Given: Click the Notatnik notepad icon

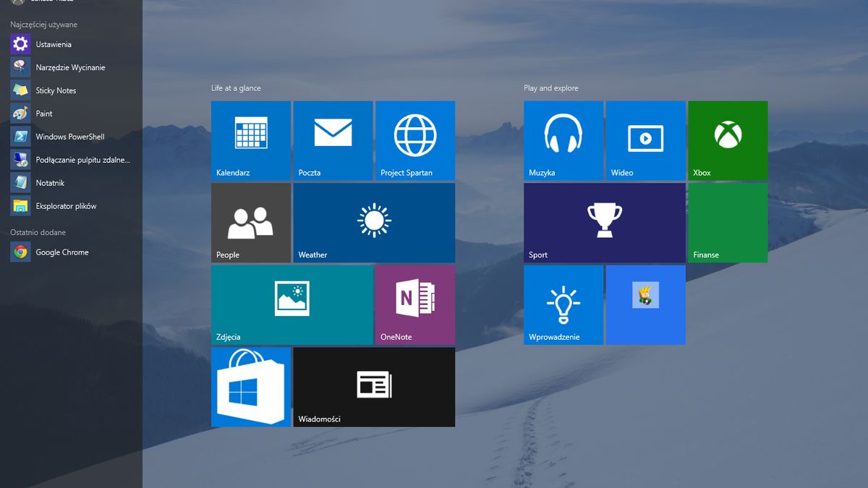Looking at the screenshot, I should [x=20, y=183].
